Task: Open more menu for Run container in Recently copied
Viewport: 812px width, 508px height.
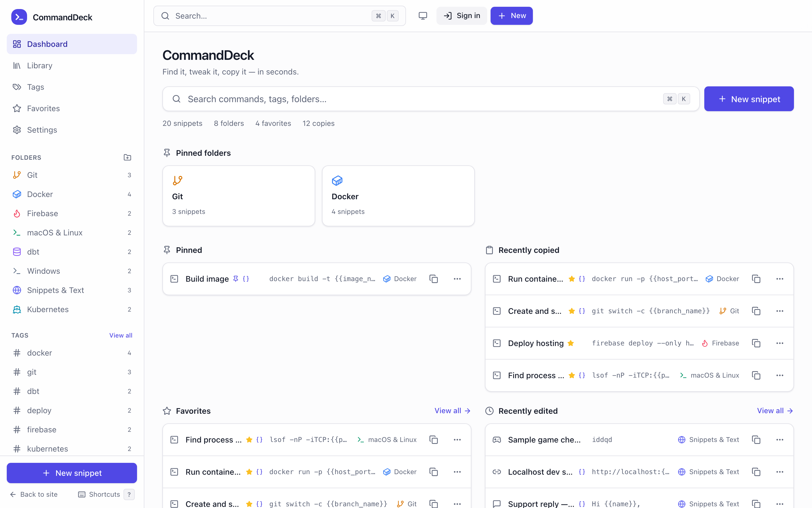Action: [x=780, y=279]
